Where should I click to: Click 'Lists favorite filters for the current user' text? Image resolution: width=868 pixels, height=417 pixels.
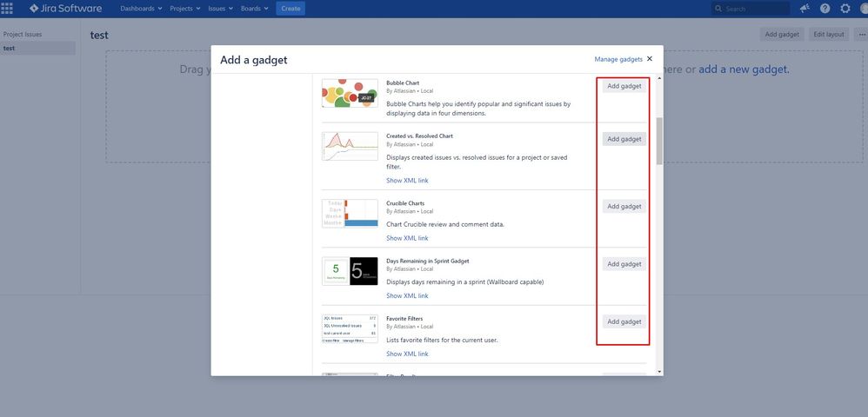(x=443, y=341)
